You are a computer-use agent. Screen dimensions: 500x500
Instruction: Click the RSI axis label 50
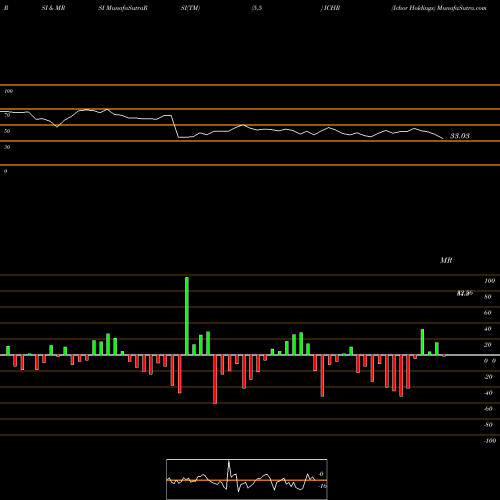(x=7, y=131)
